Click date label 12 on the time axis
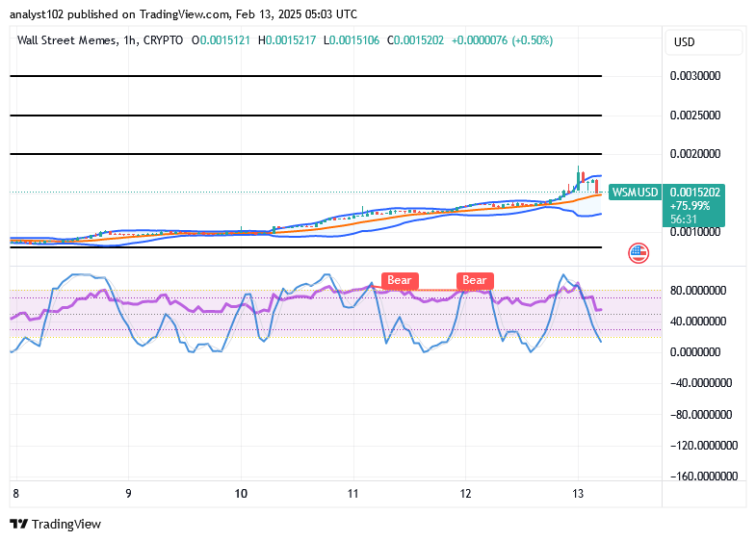Viewport: 756px width, 541px height. pyautogui.click(x=465, y=494)
